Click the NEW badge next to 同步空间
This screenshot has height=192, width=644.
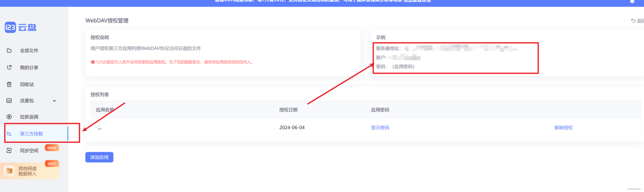[x=52, y=148]
